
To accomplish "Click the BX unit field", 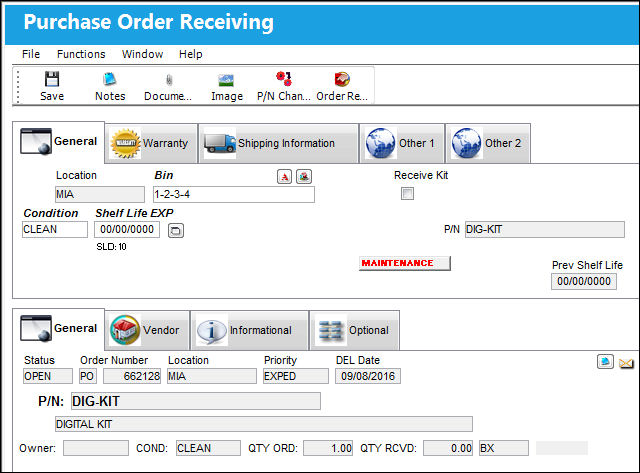I will click(504, 448).
